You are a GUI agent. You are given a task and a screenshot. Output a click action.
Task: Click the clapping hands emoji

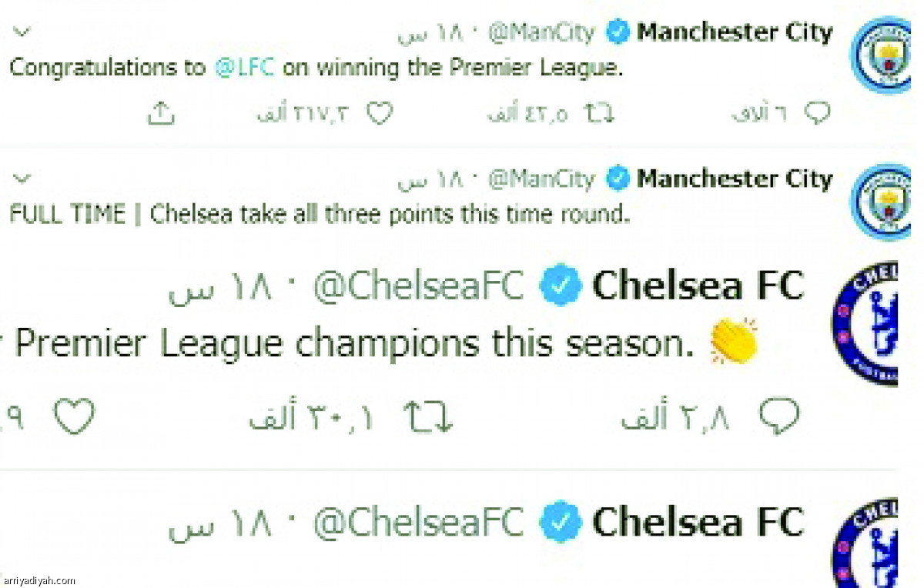coord(733,342)
